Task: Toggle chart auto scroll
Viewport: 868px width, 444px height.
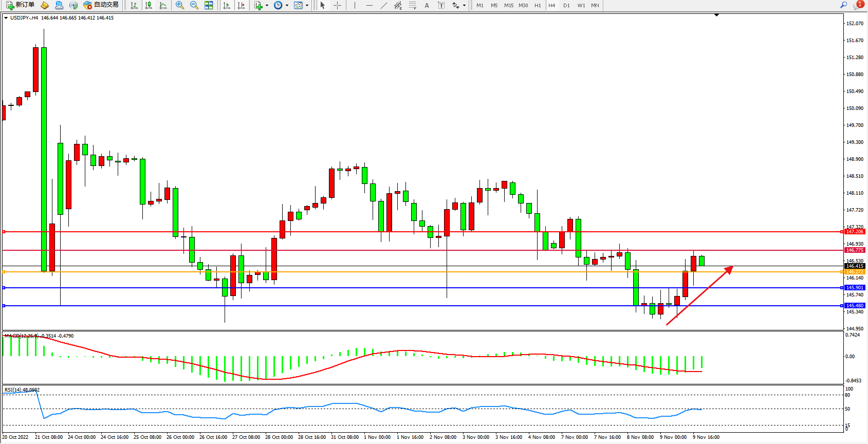Action: click(227, 5)
